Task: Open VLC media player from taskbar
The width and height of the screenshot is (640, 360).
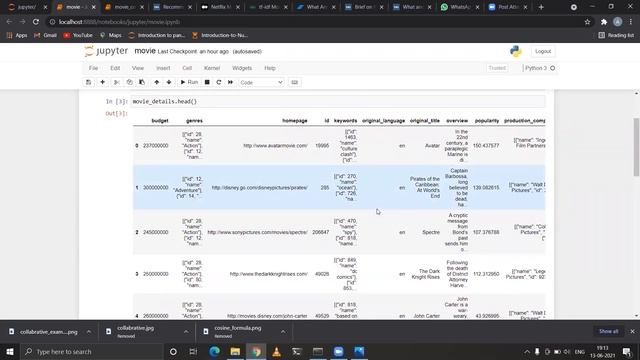Action: 276,351
